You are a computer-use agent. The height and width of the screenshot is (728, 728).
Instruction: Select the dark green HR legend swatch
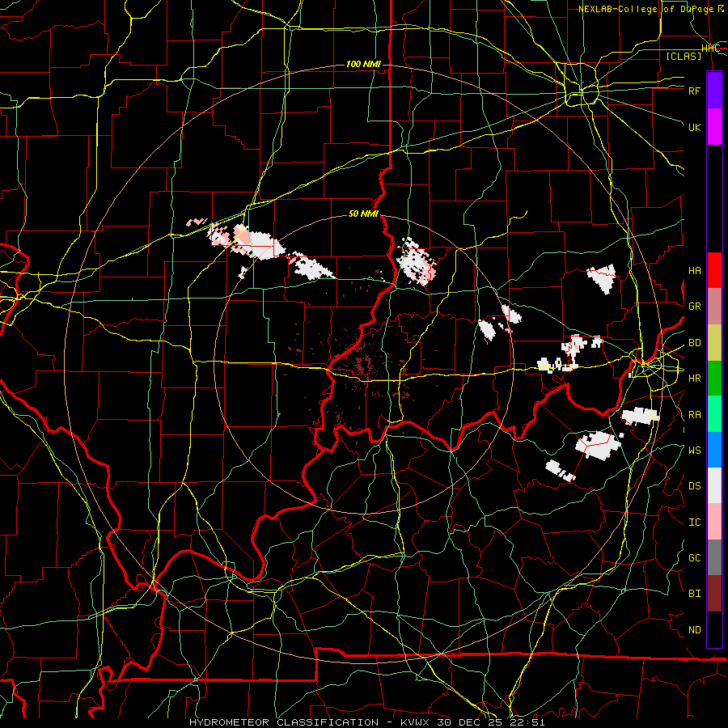point(714,379)
